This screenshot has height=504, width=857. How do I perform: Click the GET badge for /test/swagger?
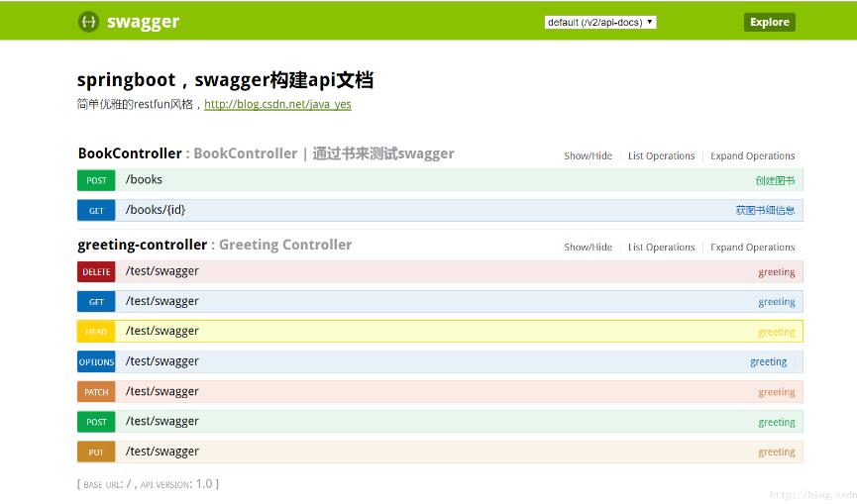(96, 302)
